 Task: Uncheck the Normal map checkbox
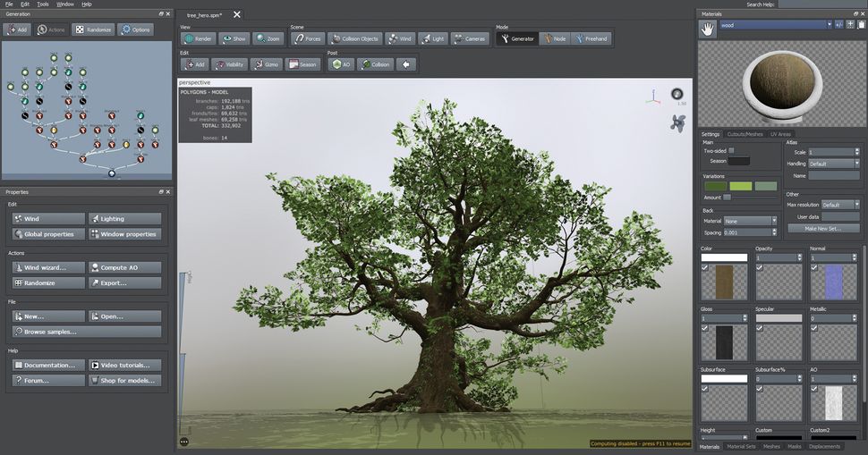click(814, 267)
